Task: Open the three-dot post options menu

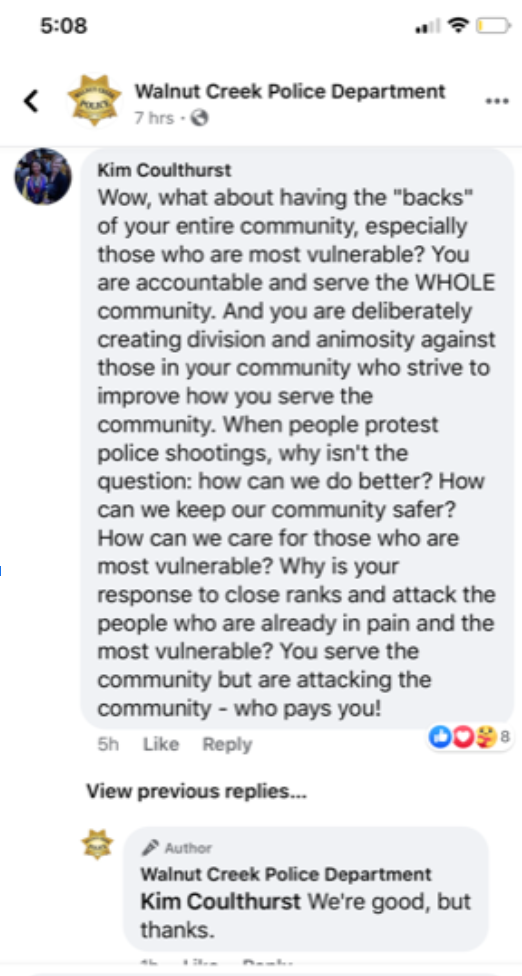Action: coord(497,102)
